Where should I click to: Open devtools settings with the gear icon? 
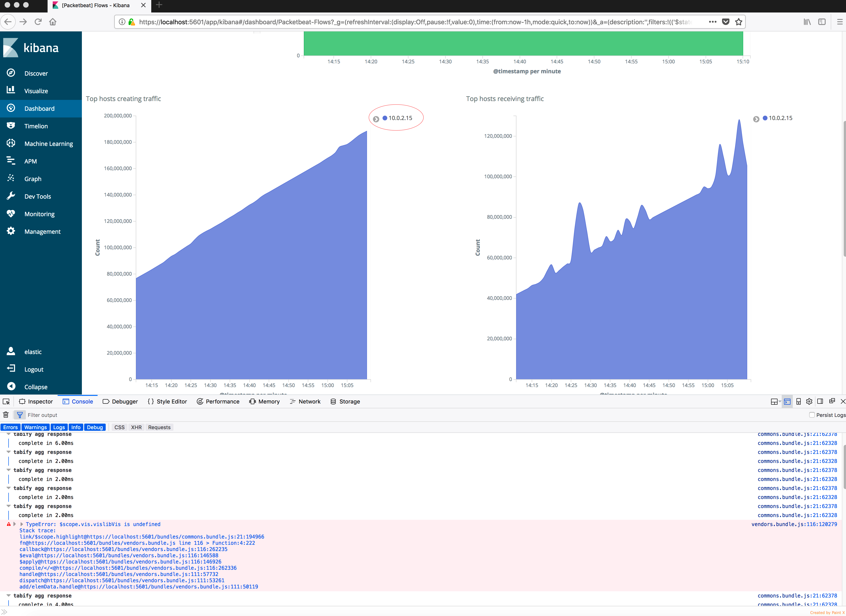click(x=809, y=402)
